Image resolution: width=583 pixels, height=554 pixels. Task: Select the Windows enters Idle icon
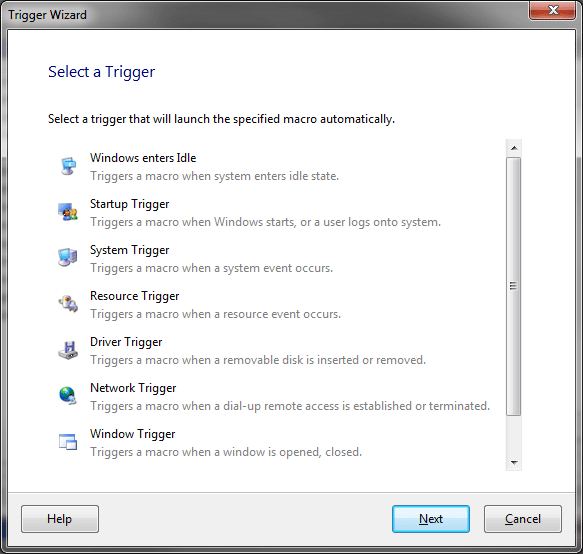[x=68, y=166]
